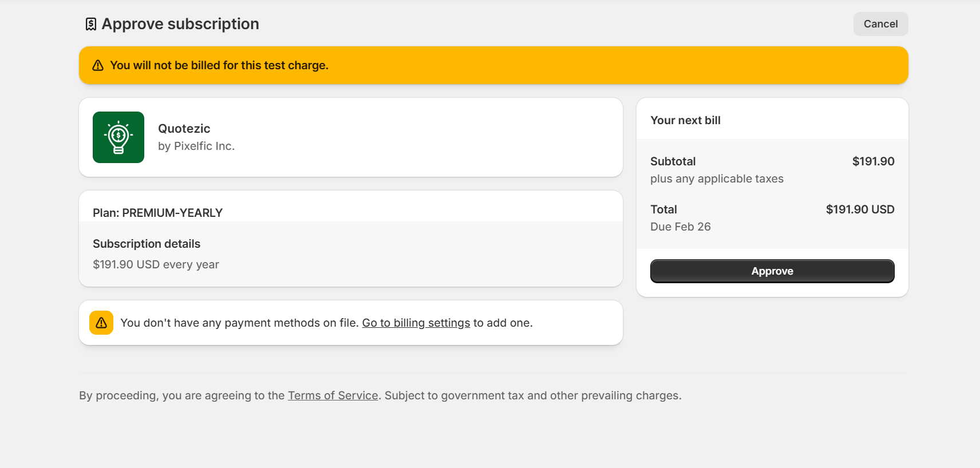The height and width of the screenshot is (468, 980).
Task: Click the Due Feb 26 date
Action: coord(680,227)
